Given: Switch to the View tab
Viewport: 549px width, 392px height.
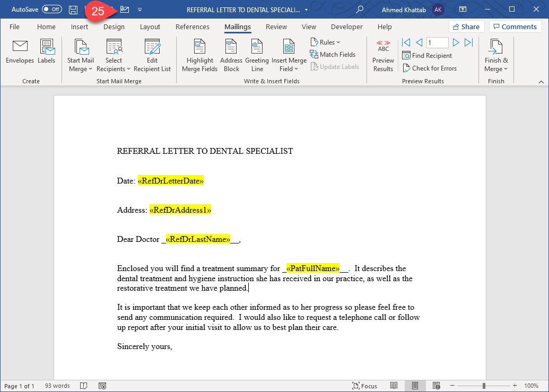Looking at the screenshot, I should pyautogui.click(x=309, y=27).
